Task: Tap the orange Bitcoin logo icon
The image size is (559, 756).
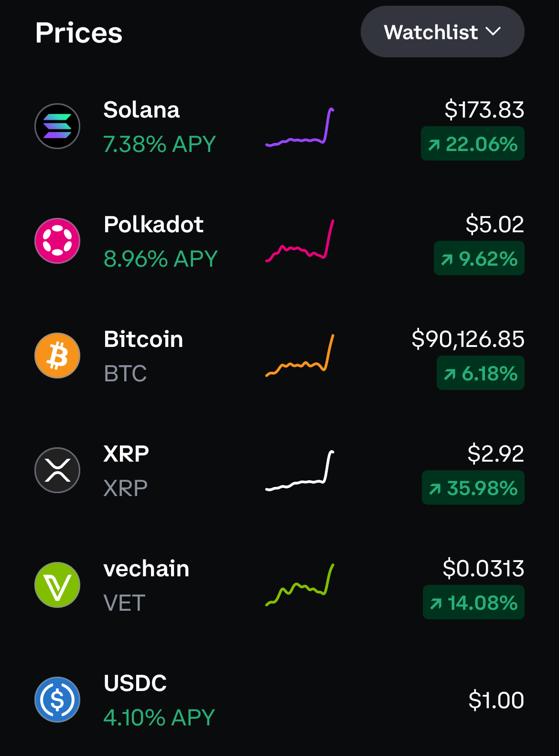Action: (57, 356)
